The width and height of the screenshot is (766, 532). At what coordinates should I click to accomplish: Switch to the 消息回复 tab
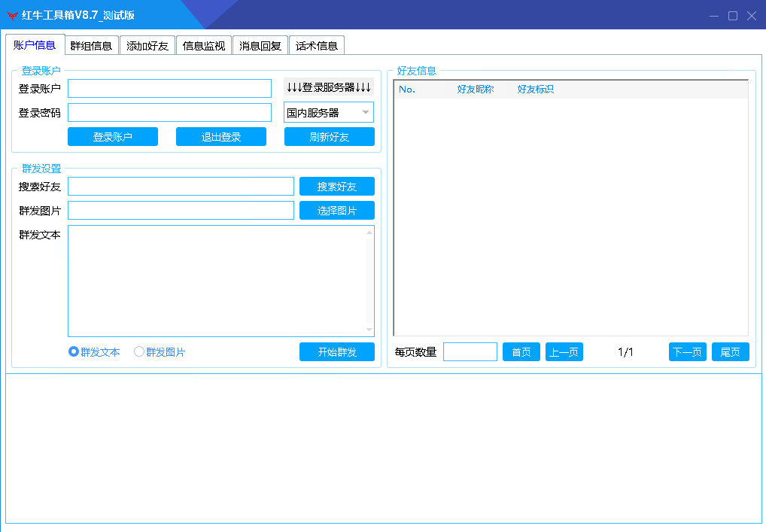[260, 46]
